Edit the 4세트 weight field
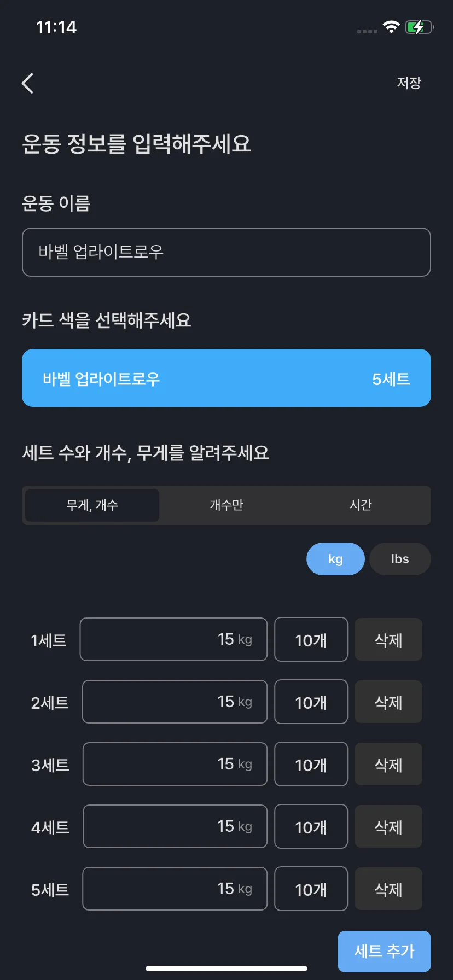453x980 pixels. pos(175,826)
